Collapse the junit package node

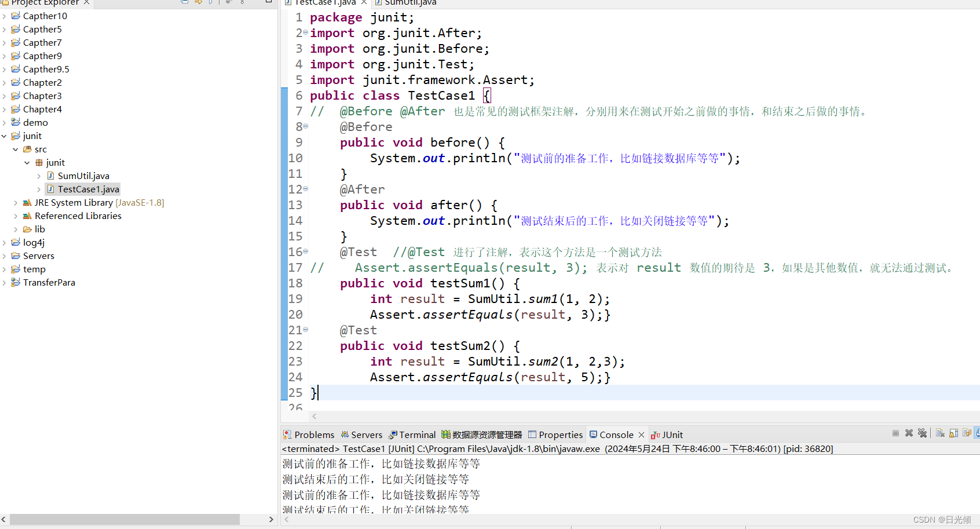tap(27, 163)
